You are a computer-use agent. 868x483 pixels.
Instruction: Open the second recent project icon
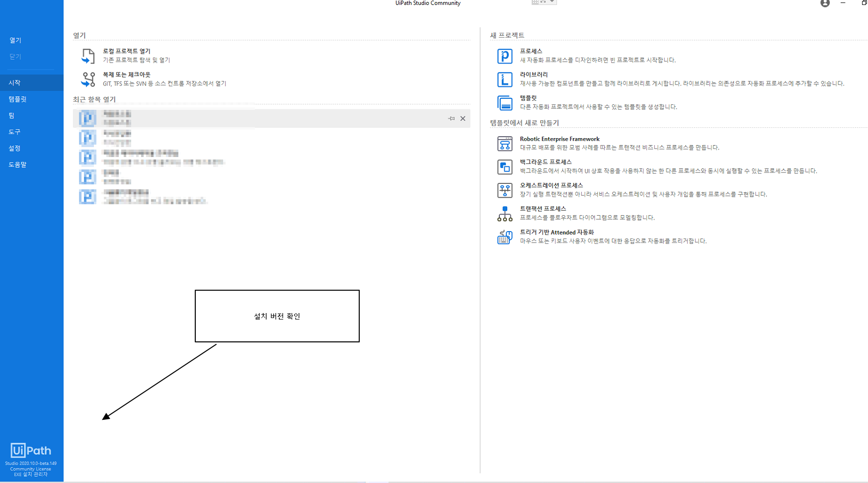tap(88, 138)
